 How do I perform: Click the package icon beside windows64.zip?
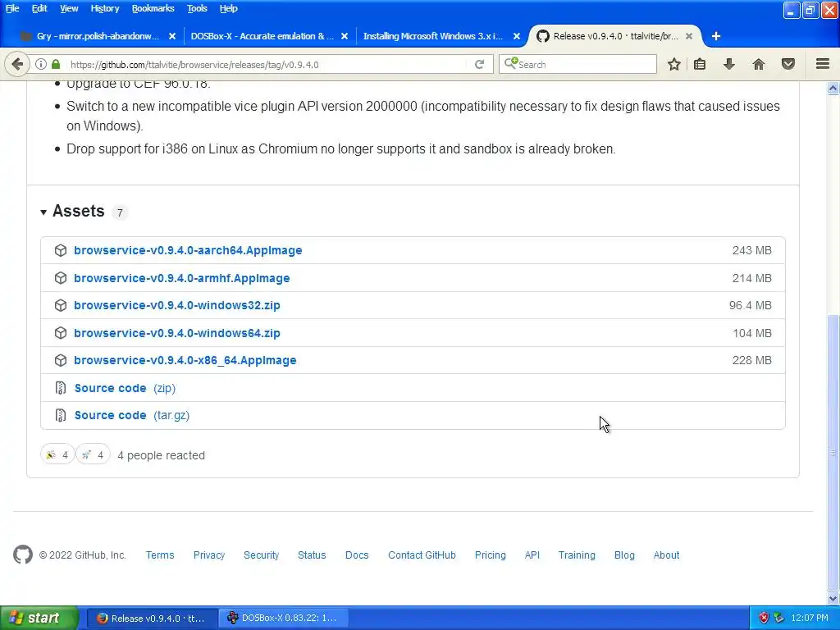[x=61, y=333]
